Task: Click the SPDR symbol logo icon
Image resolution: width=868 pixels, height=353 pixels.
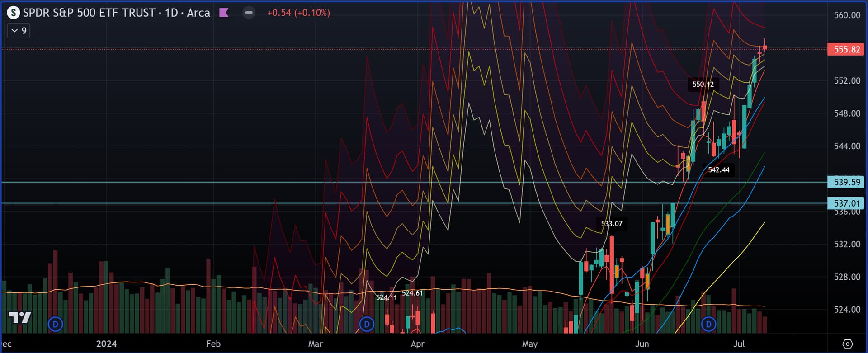Action: click(14, 13)
